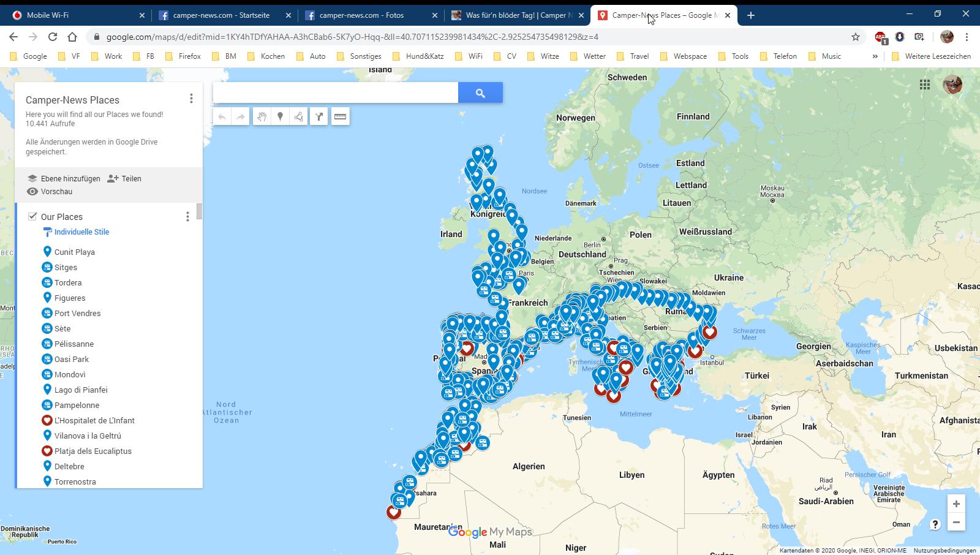Open the map options three-dot menu
Screen dimensions: 980x555
tap(191, 99)
